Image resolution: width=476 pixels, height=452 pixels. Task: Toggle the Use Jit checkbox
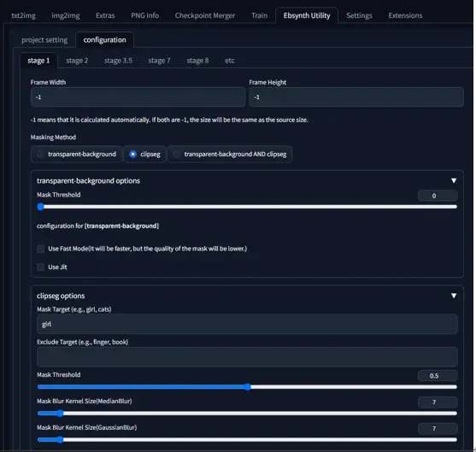tap(40, 267)
